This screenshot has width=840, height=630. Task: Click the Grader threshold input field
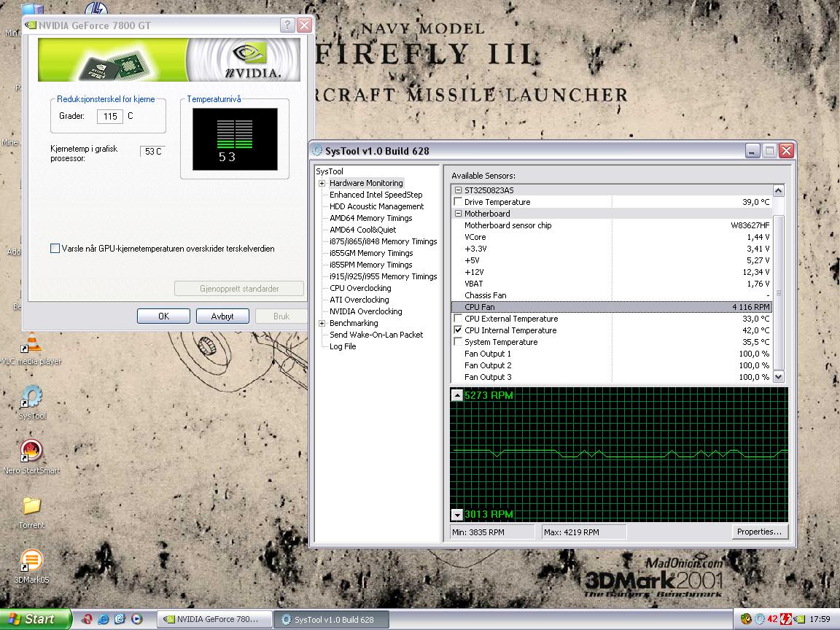[110, 116]
